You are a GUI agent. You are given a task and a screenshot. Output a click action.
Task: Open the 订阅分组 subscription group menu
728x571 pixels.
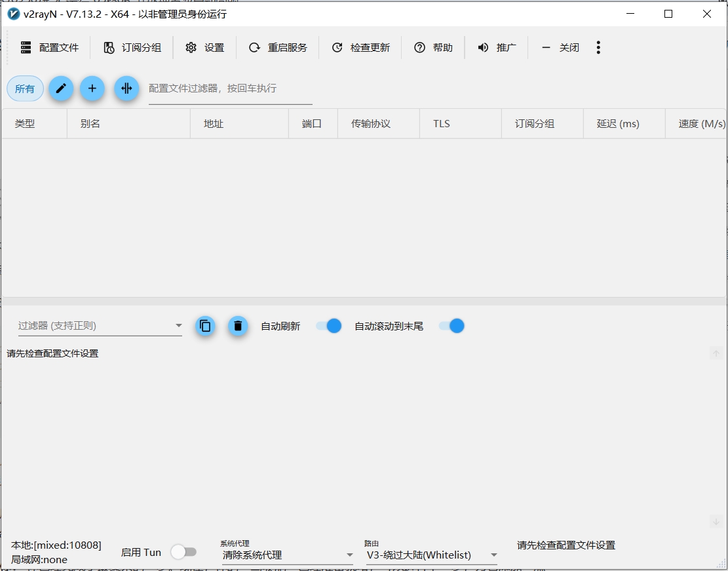coord(132,47)
